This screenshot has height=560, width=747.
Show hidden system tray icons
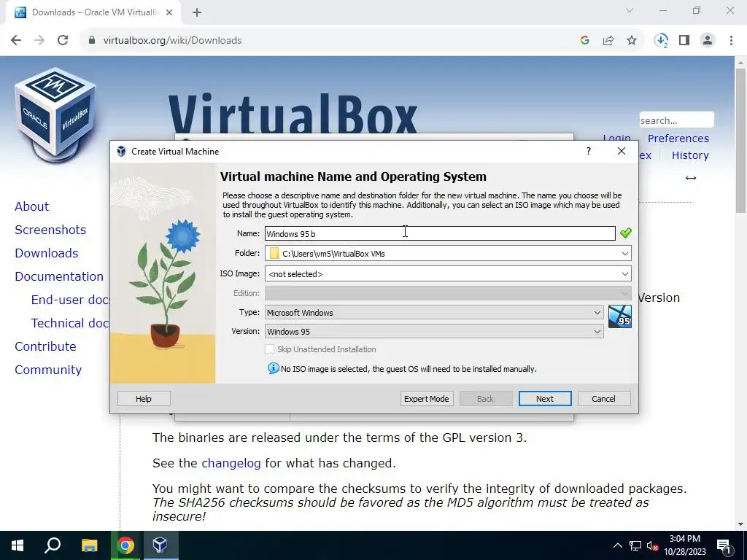point(617,545)
